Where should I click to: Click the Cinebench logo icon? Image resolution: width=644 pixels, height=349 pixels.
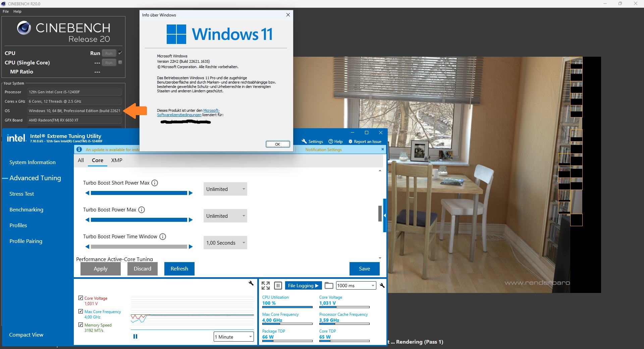coord(24,28)
